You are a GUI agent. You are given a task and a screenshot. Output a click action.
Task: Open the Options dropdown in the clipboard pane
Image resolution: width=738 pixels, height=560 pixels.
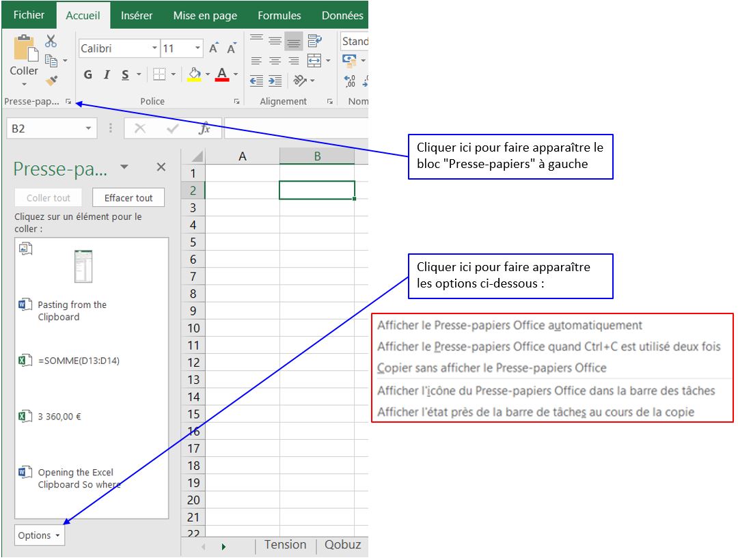coord(39,535)
